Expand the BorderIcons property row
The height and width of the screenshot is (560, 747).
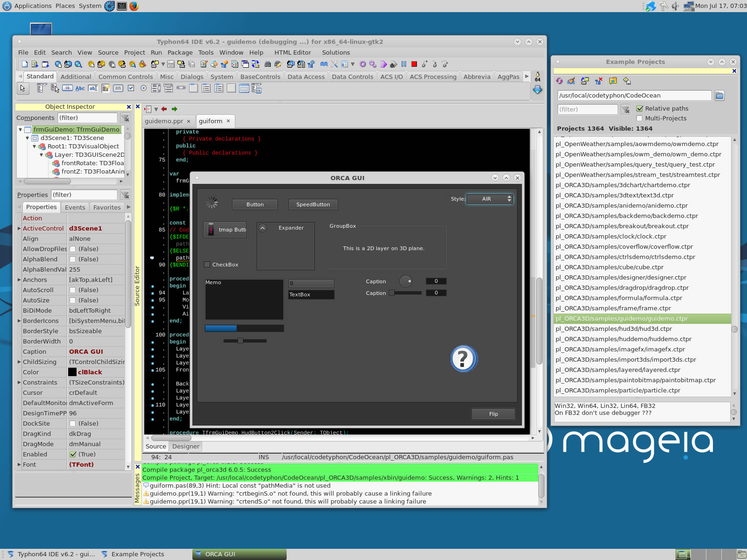(x=19, y=321)
